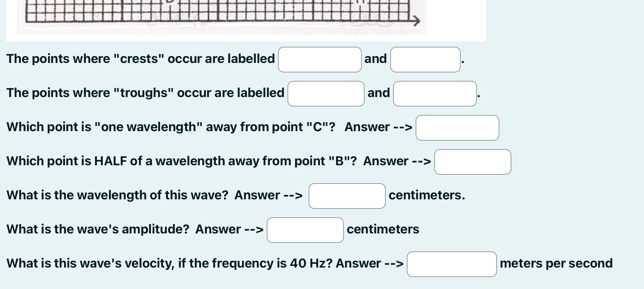Click the wavelength centimeters answer box
Image resolution: width=644 pixels, height=289 pixels.
(x=347, y=195)
